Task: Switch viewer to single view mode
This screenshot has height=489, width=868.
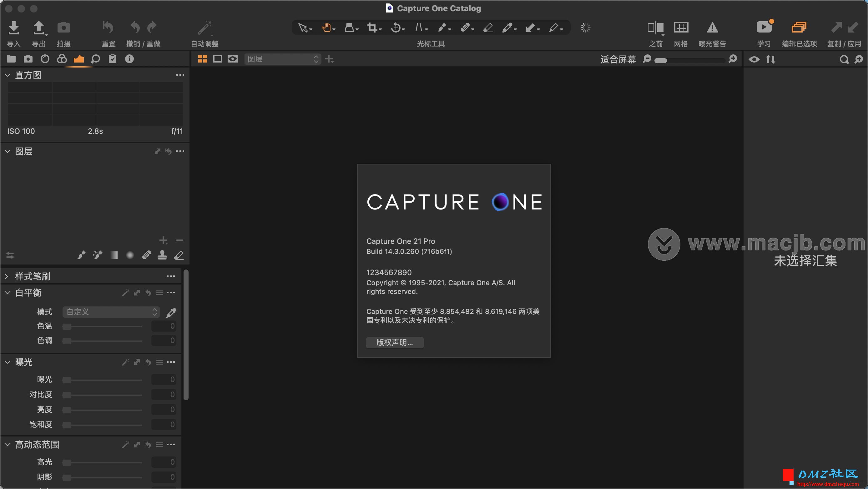Action: point(218,59)
